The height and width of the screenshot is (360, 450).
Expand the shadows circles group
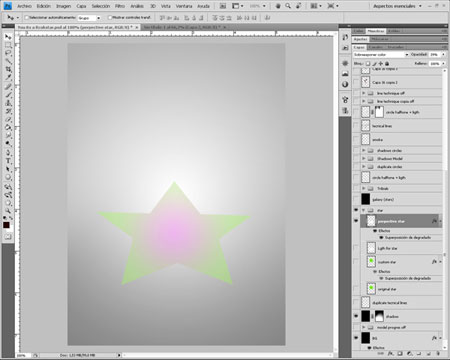(x=364, y=151)
